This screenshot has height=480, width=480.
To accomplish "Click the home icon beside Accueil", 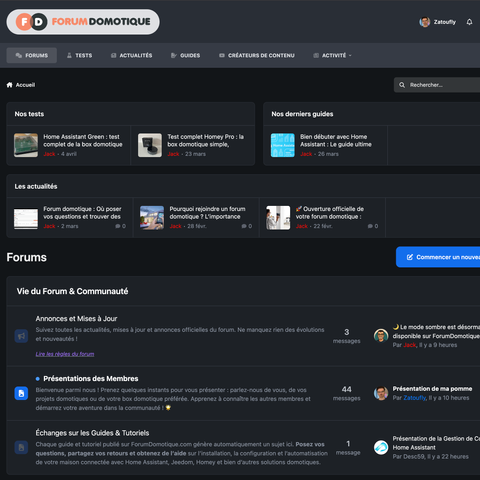I will click(10, 85).
